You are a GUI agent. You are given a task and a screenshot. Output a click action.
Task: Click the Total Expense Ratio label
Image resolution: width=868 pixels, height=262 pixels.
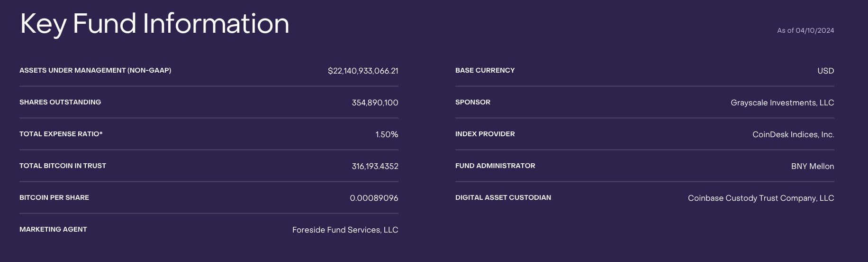coord(61,134)
